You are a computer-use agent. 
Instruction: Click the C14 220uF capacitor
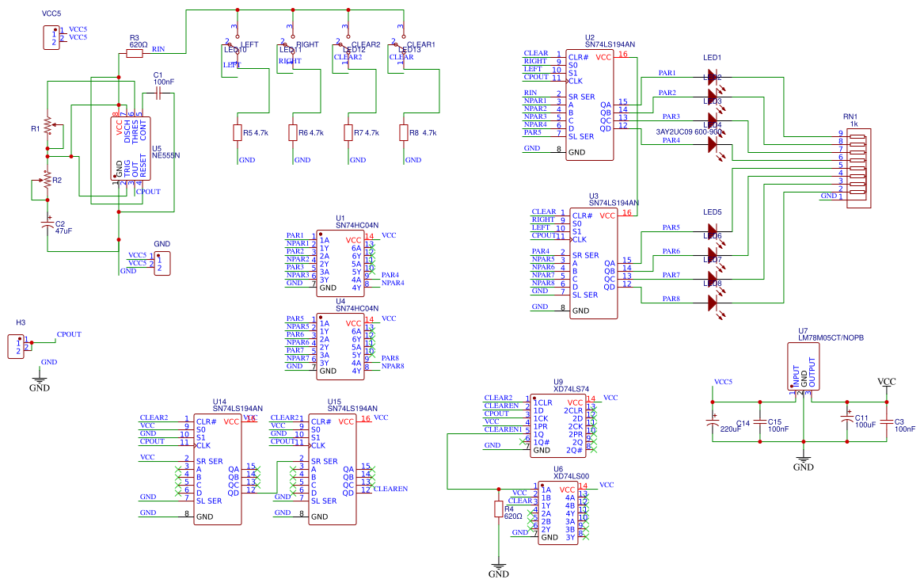click(714, 423)
